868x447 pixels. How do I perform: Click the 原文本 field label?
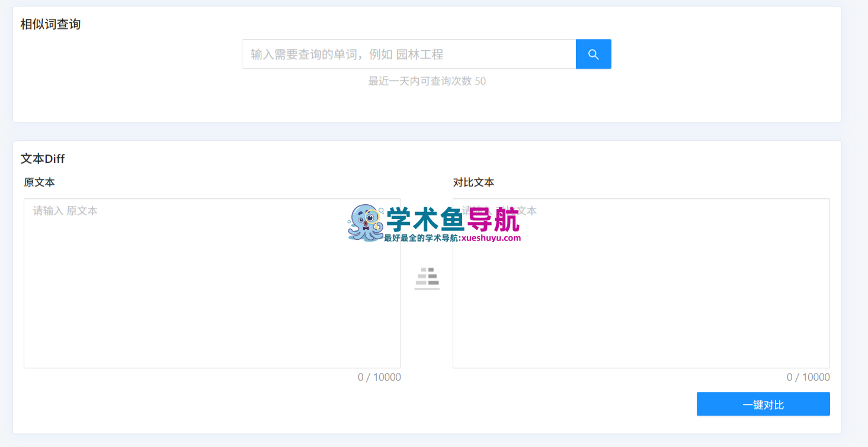[40, 182]
